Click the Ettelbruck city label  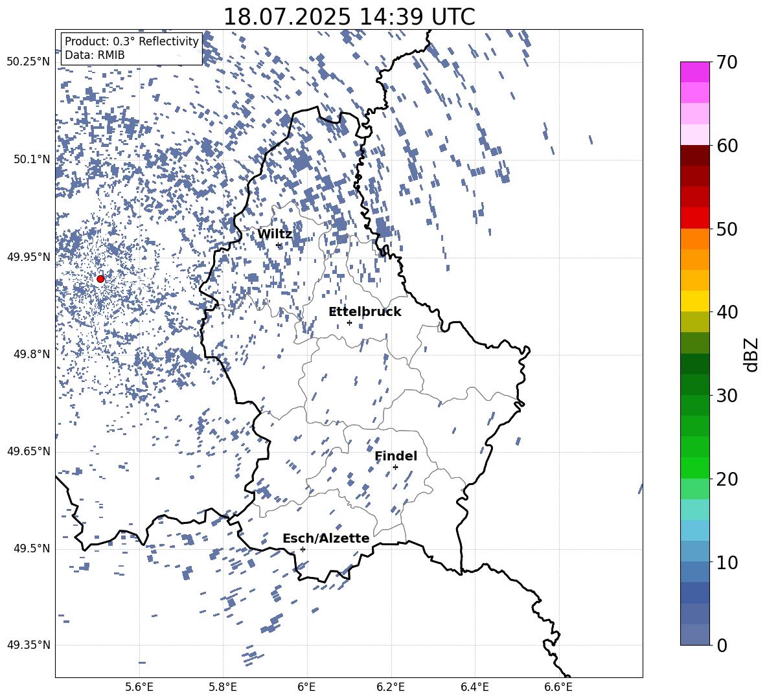[365, 312]
